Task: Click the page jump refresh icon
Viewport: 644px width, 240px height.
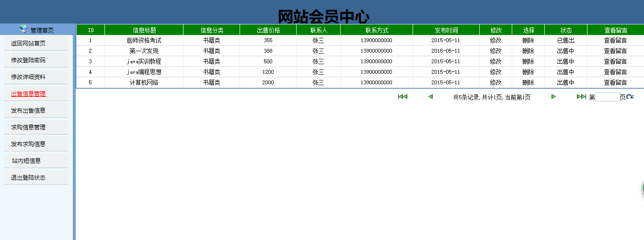Action: tap(630, 97)
